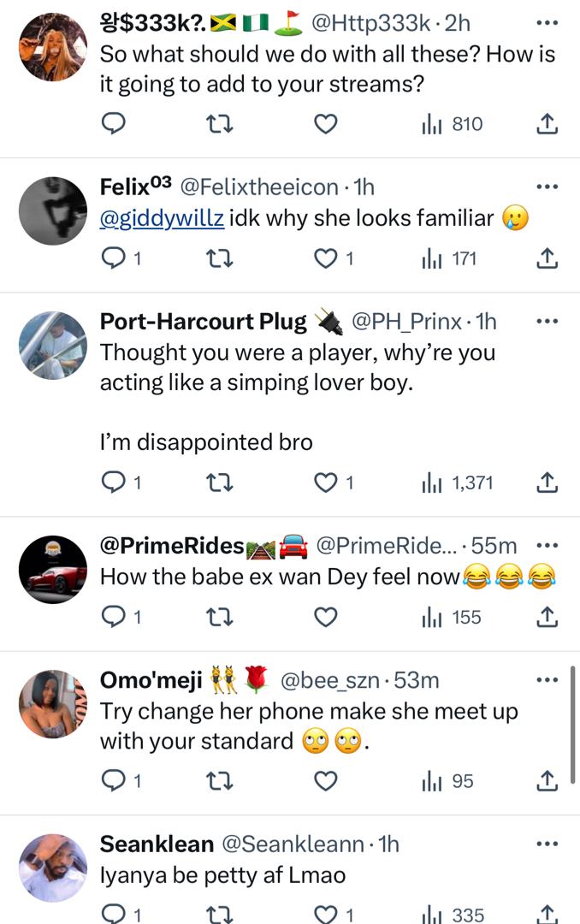Screen dimensions: 580x924
Task: Like the PrimeRides tweet
Action: [x=325, y=617]
